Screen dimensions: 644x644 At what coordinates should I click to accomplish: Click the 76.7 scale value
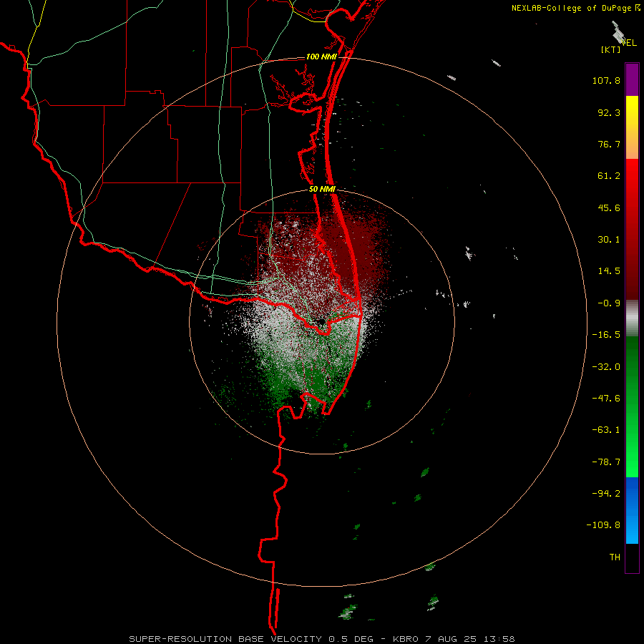(x=609, y=144)
